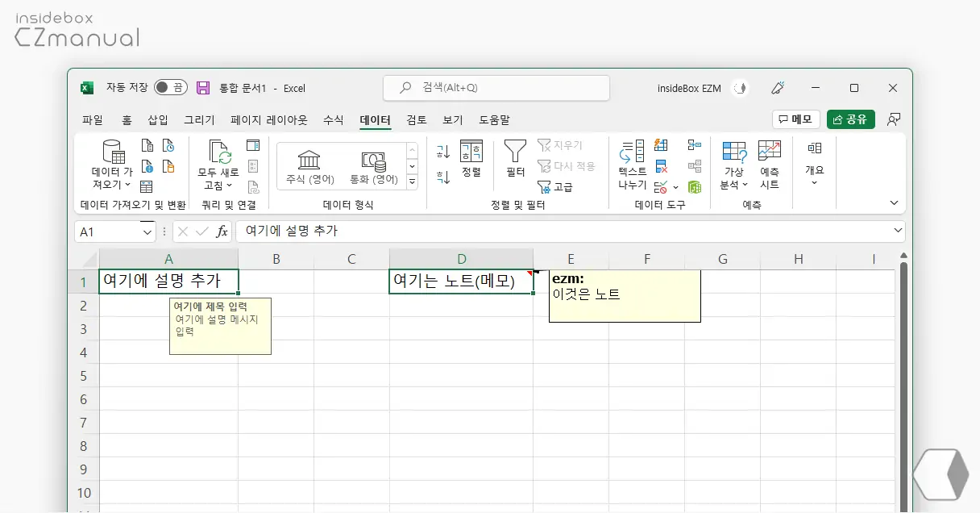Switch to the Home (홈) tab

pos(127,119)
